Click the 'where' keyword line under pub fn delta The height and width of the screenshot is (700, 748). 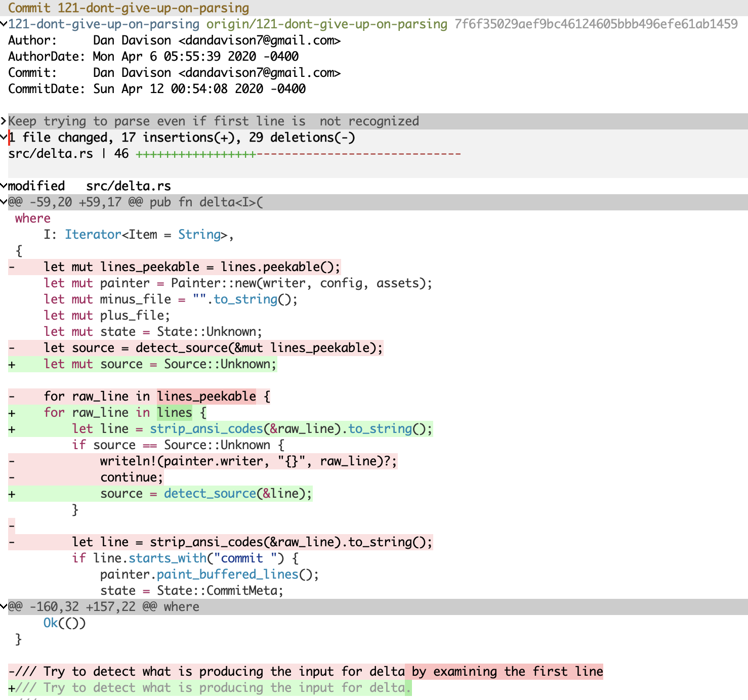click(33, 218)
